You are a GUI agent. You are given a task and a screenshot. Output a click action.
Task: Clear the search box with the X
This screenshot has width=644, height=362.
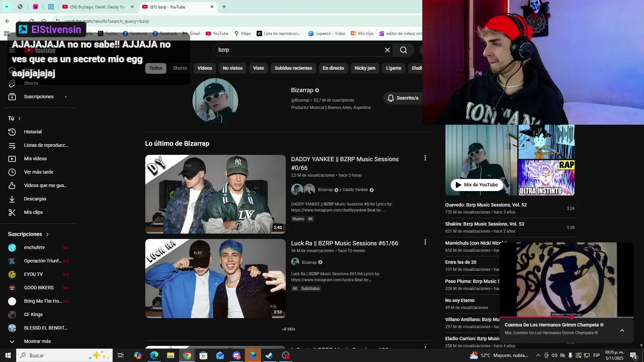pyautogui.click(x=387, y=50)
